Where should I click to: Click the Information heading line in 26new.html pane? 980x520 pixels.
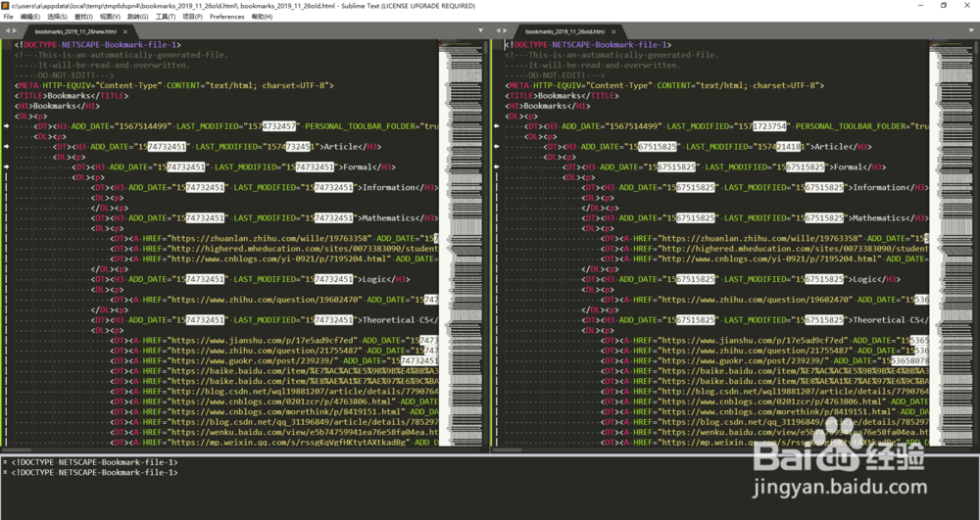[265, 187]
